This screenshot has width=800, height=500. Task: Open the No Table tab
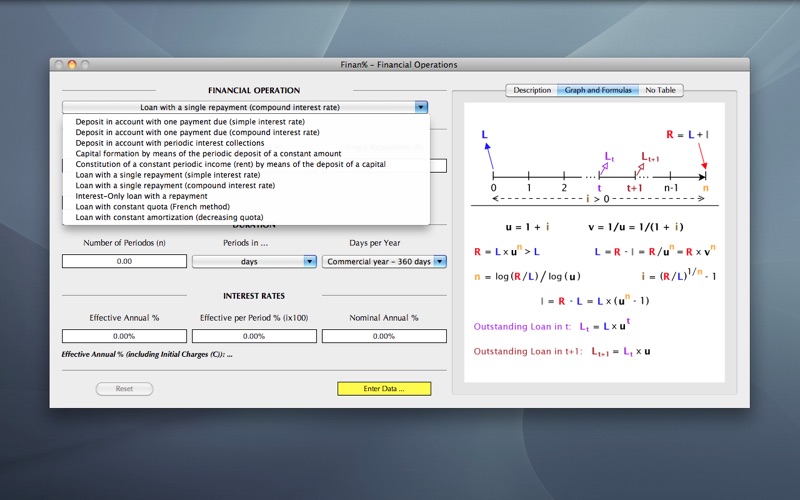point(660,90)
